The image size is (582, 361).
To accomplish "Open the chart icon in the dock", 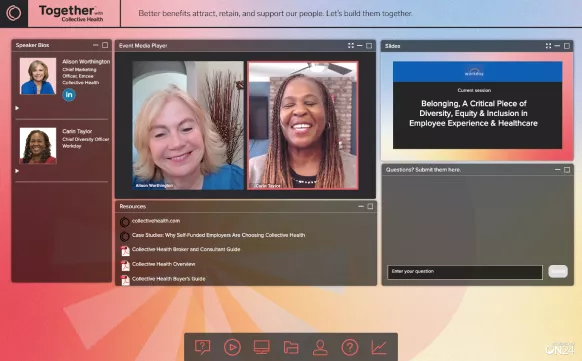I will (379, 348).
